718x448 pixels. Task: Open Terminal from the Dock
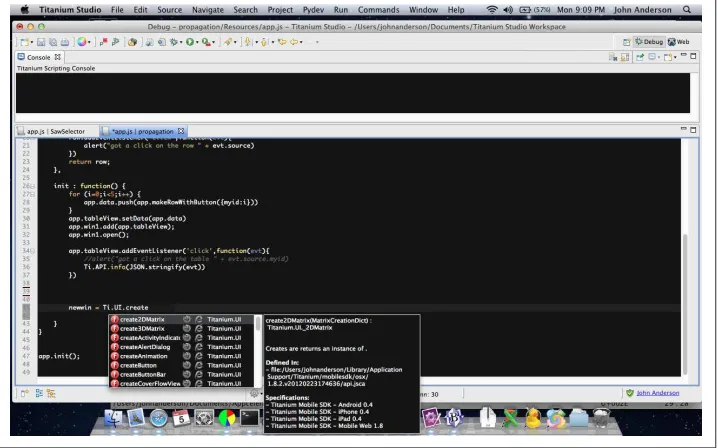(x=250, y=418)
